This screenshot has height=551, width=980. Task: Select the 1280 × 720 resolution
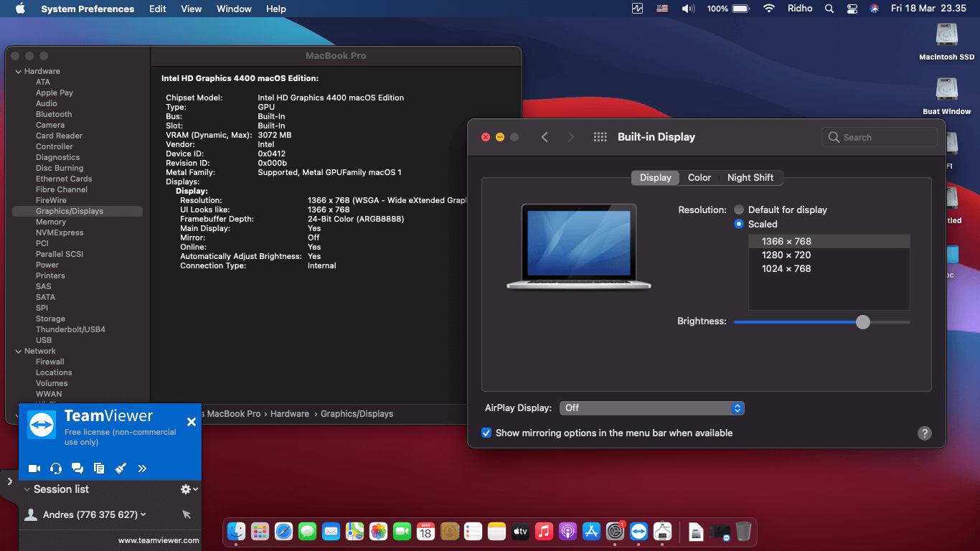click(x=785, y=255)
